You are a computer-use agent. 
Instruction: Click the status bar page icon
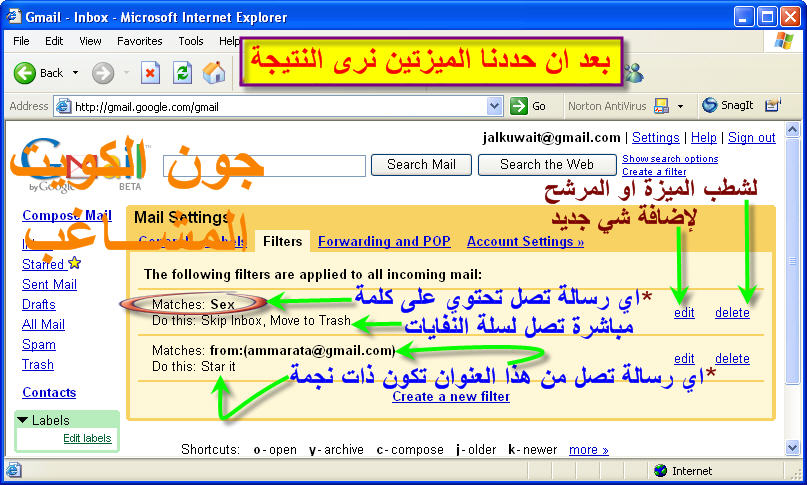[14, 471]
